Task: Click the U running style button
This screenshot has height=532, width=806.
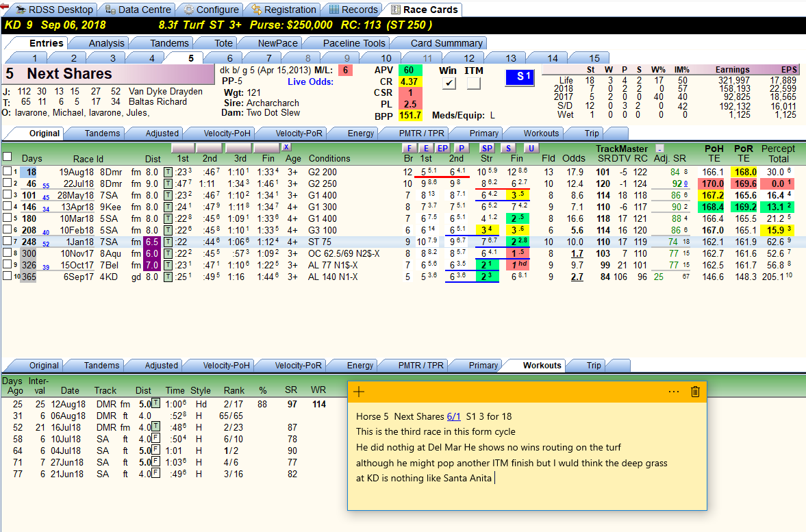Action: pos(531,148)
